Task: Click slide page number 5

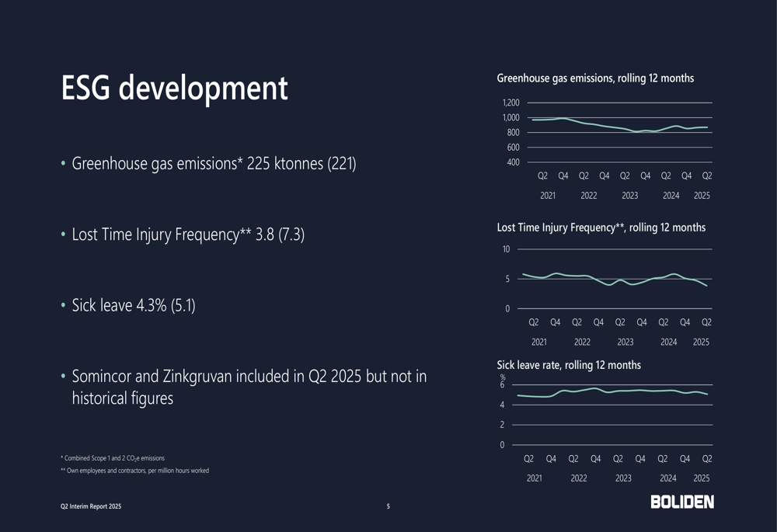Action: [x=388, y=506]
